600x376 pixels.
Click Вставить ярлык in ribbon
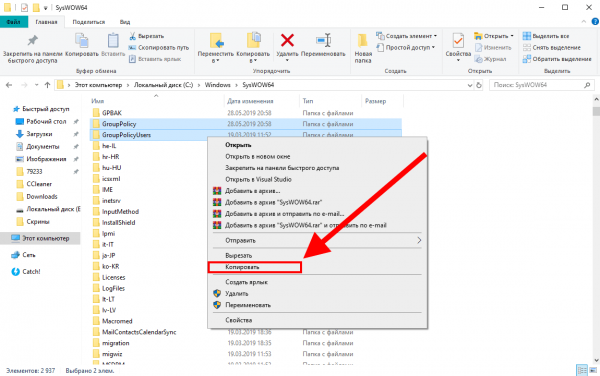coord(155,59)
